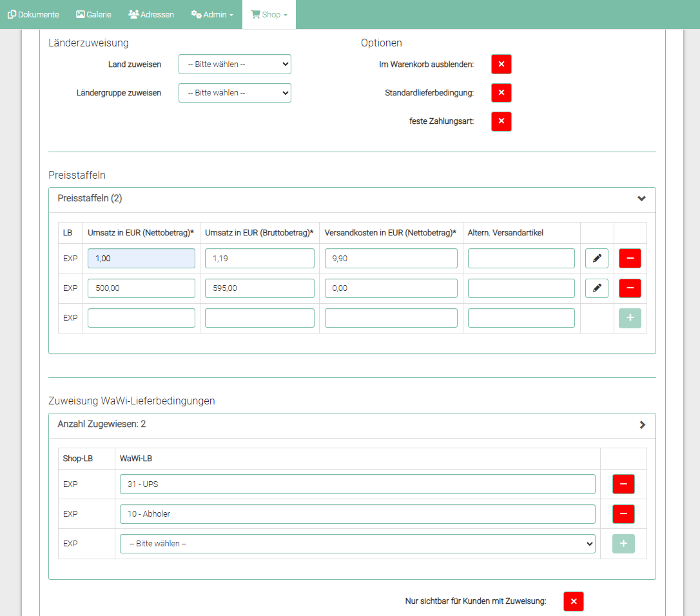Collapse the Preisstaffeln (2) panel
Screen dimensions: 700x616
tap(641, 199)
